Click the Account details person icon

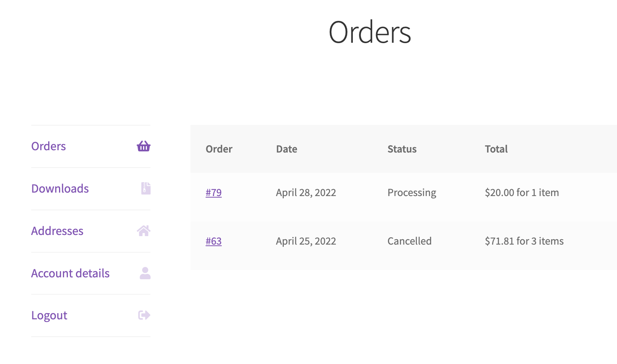tap(144, 273)
